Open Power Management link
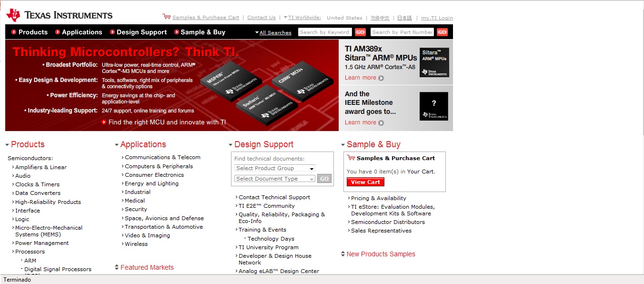This screenshot has width=644, height=284. [42, 243]
